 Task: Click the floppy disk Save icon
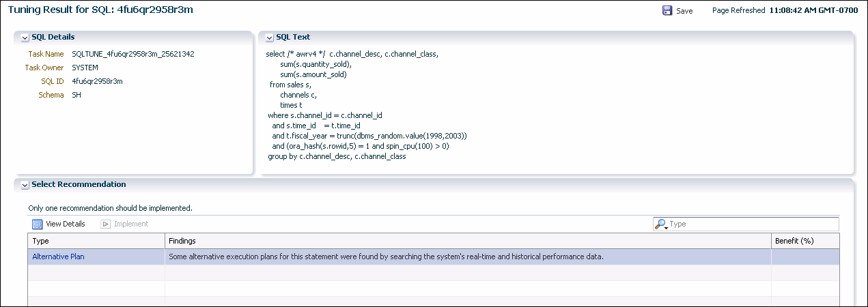(x=667, y=11)
